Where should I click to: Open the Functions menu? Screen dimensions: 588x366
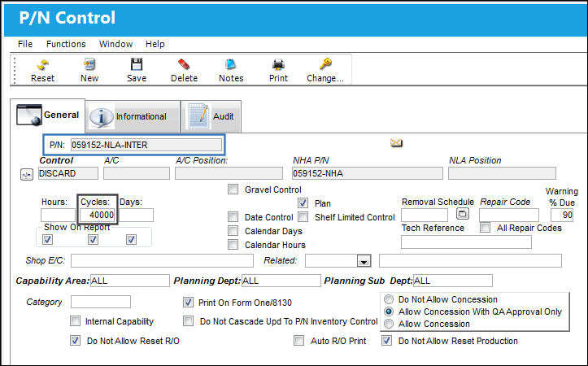pyautogui.click(x=66, y=44)
